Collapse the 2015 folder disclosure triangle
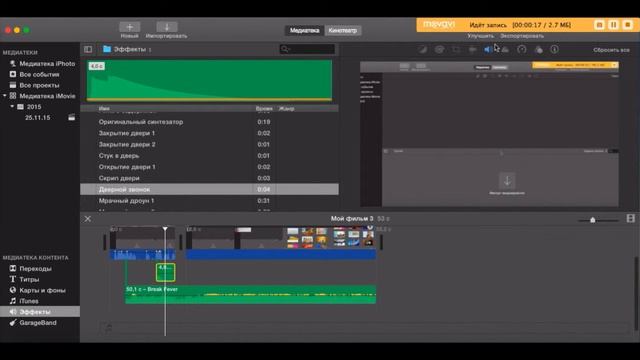This screenshot has height=360, width=640. (x=12, y=107)
